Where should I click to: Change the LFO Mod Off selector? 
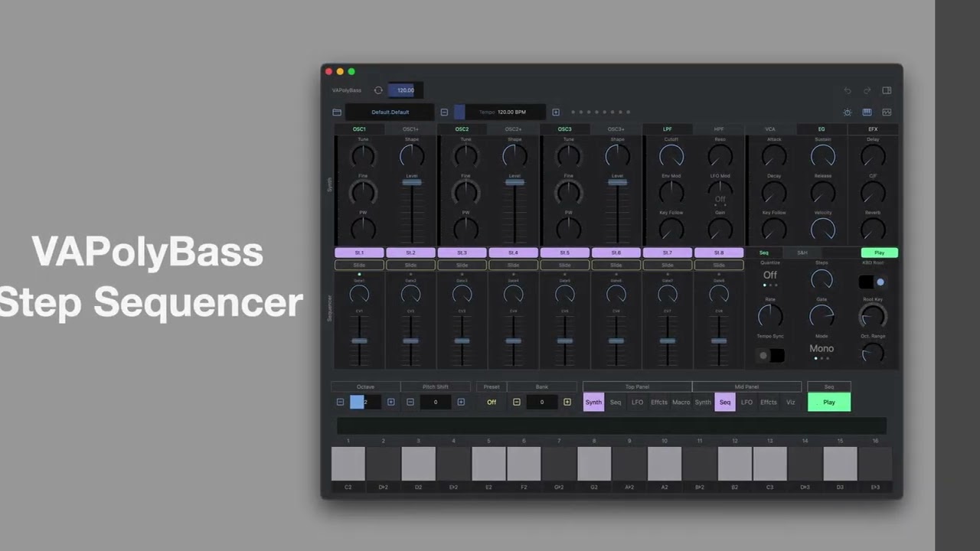[x=720, y=199]
